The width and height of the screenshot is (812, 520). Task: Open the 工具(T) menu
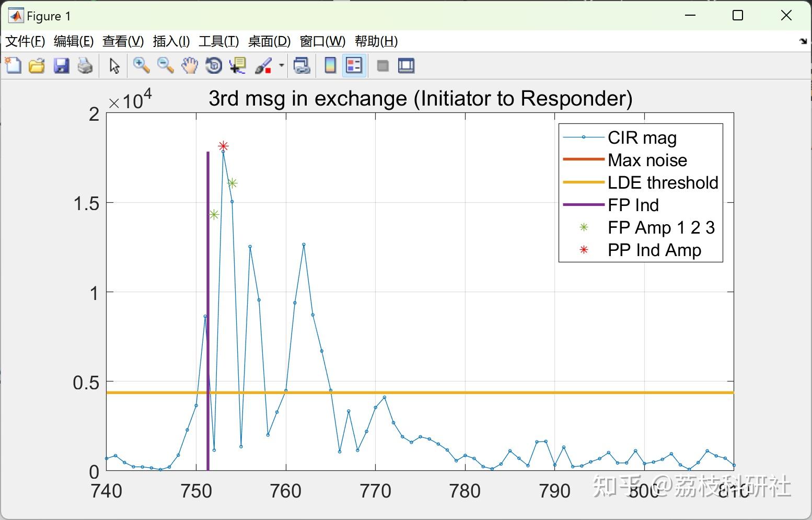tap(218, 41)
